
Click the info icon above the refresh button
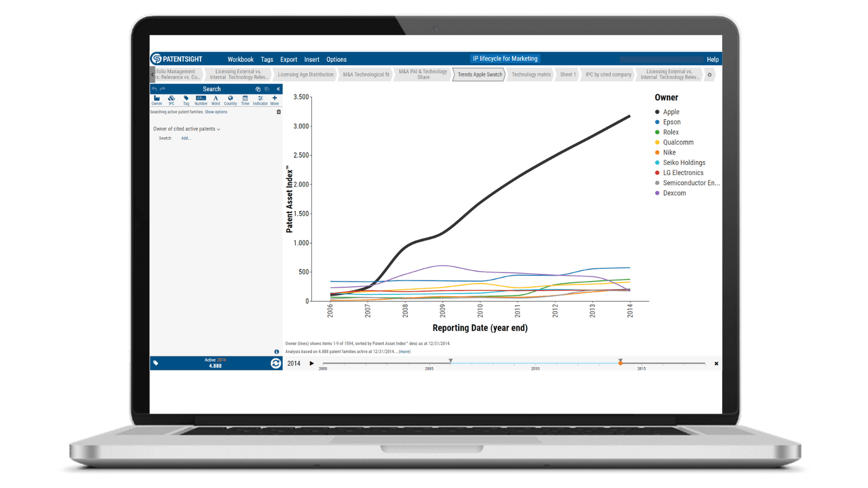pos(277,352)
